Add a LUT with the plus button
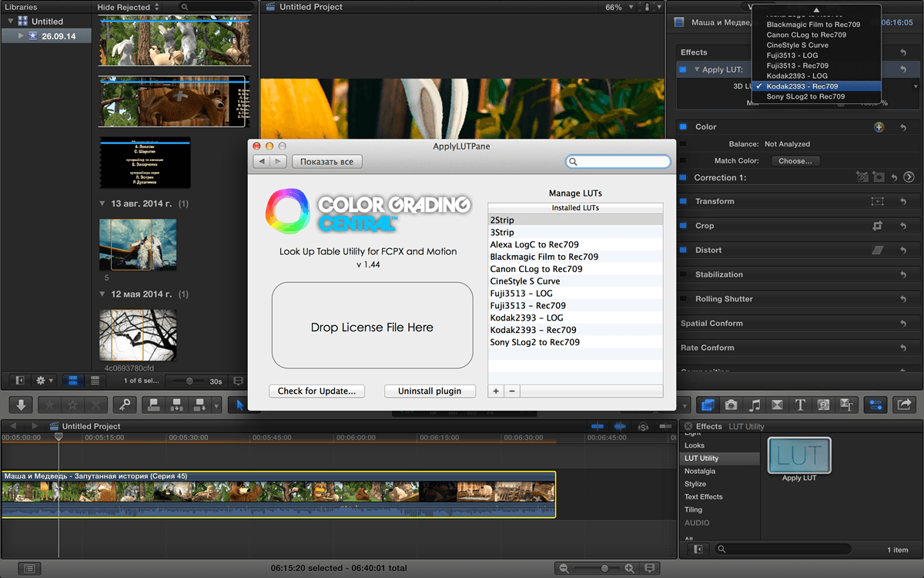924x578 pixels. tap(496, 391)
